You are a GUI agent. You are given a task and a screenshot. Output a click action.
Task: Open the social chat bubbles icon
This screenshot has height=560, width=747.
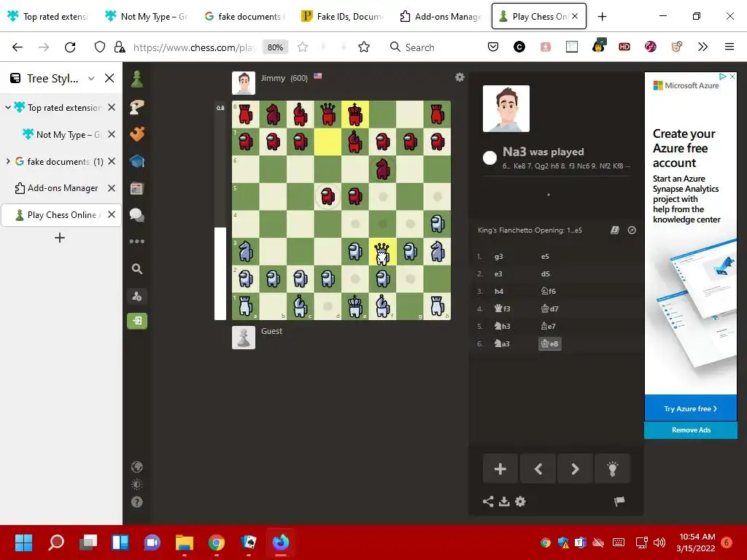136,215
